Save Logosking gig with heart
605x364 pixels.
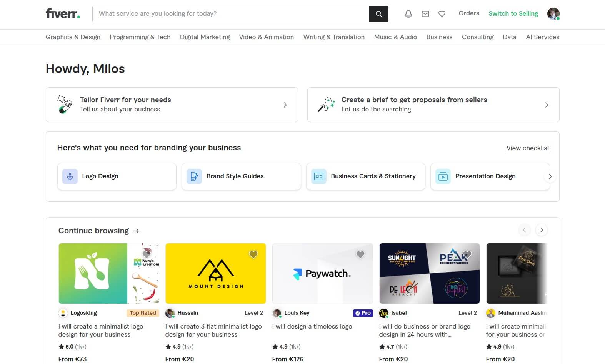(147, 254)
